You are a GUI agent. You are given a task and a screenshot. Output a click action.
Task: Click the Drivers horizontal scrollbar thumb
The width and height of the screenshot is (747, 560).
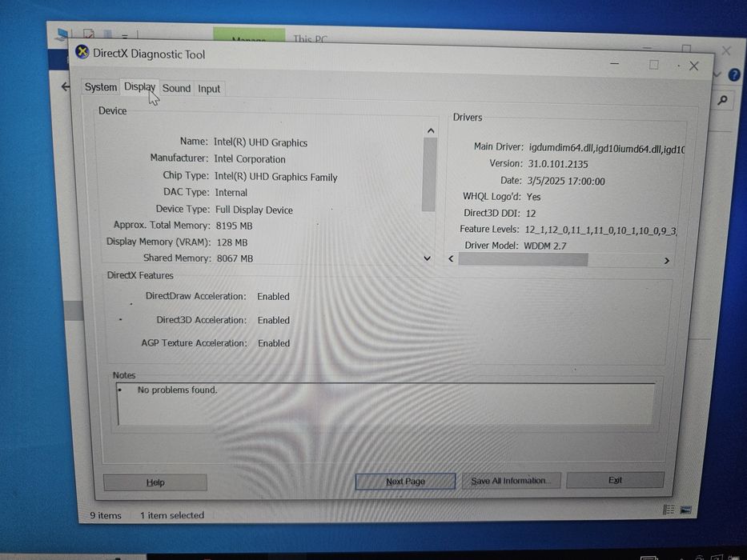pos(523,259)
